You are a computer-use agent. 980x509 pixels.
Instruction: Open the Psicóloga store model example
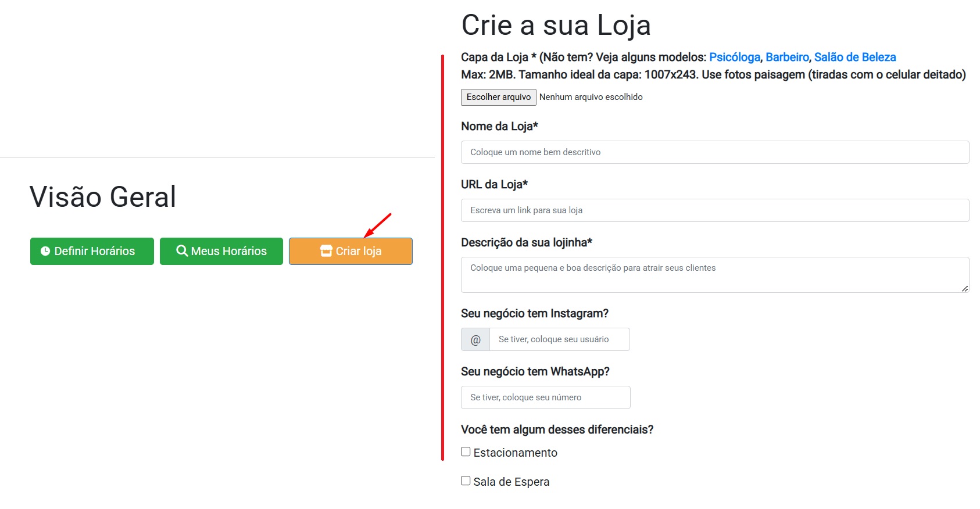tap(735, 56)
